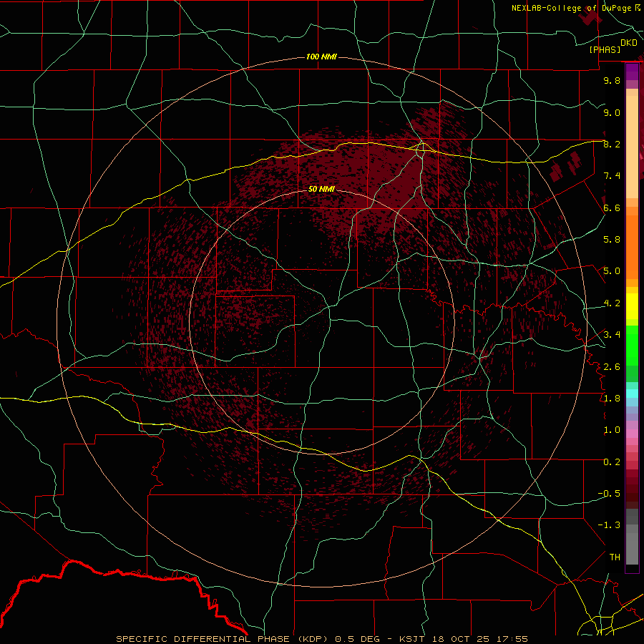Pick the pink segment of the color bar
This screenshot has height=644, width=644.
point(632,434)
